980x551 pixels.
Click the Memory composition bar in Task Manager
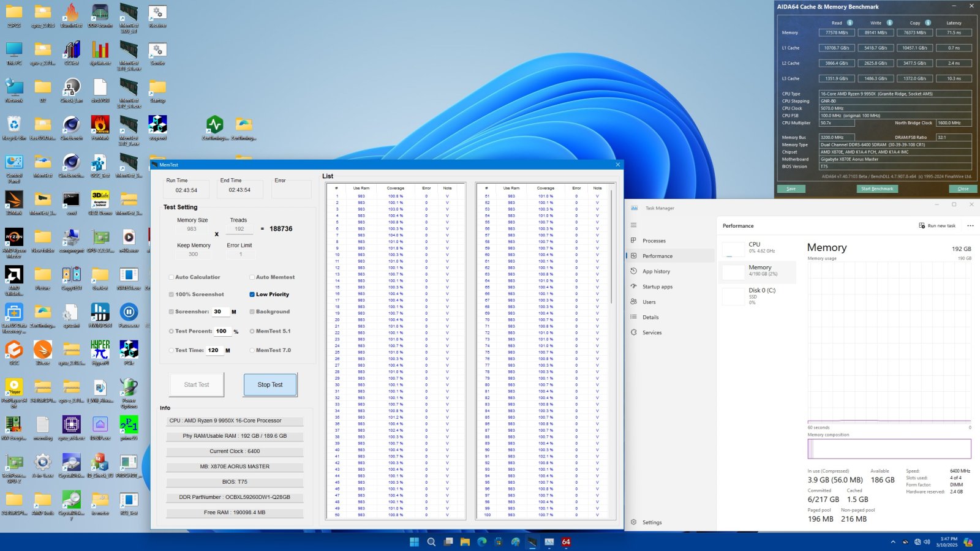pyautogui.click(x=889, y=449)
